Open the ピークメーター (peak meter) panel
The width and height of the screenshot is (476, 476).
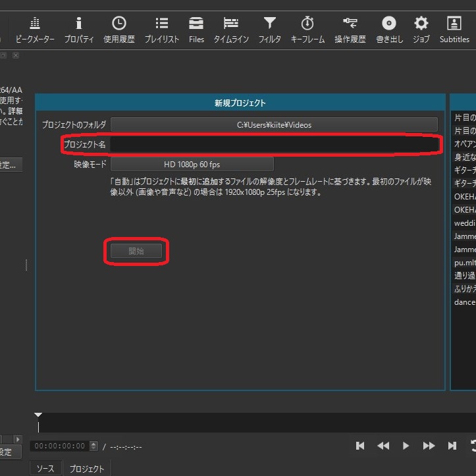(34, 30)
